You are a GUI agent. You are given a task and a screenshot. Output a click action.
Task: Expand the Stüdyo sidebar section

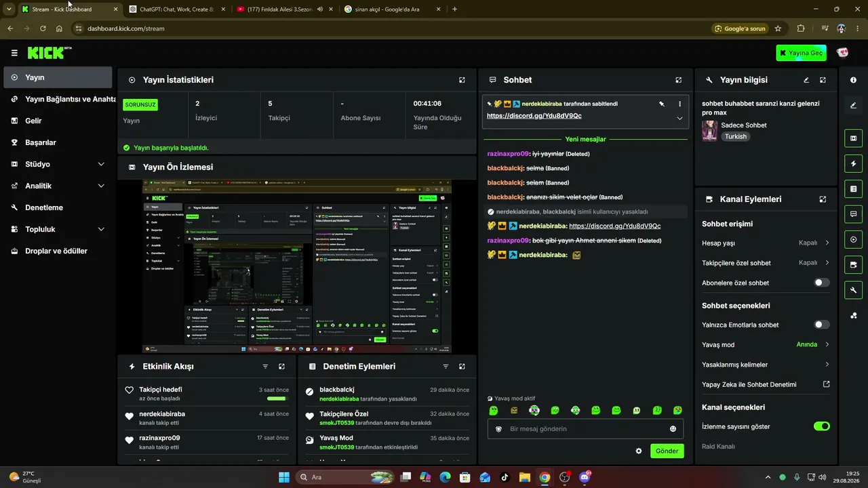click(x=101, y=164)
